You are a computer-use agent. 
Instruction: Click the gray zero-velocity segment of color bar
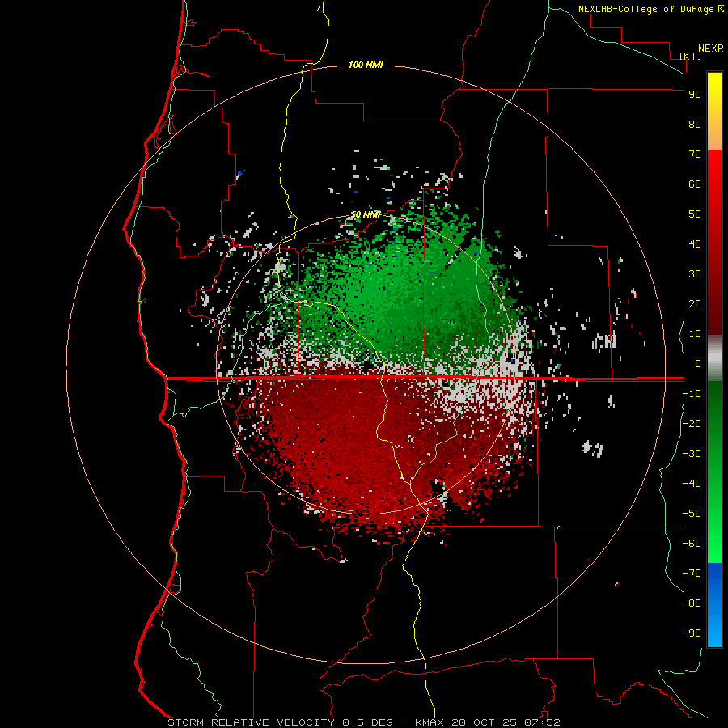[x=714, y=358]
